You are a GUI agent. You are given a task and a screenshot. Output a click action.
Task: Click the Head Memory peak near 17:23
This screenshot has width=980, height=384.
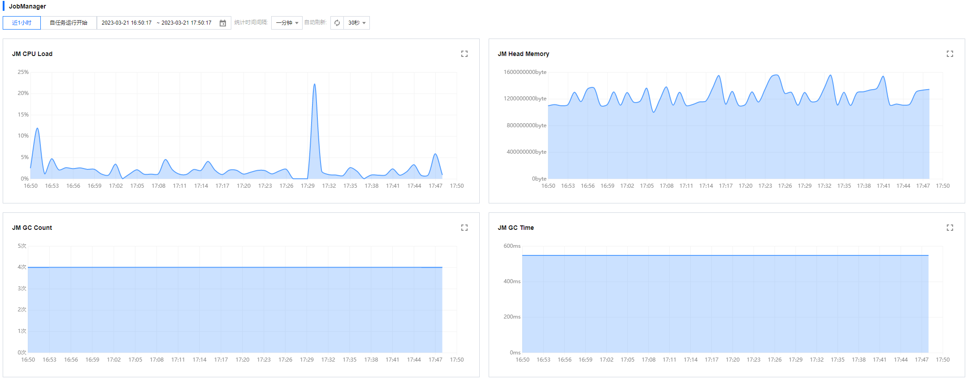(775, 76)
